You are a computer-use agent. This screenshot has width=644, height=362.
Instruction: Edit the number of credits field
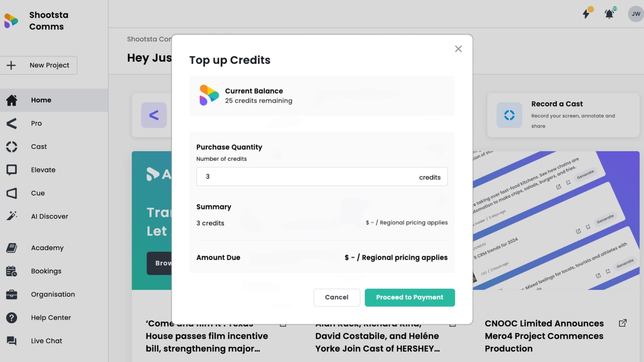tap(302, 176)
